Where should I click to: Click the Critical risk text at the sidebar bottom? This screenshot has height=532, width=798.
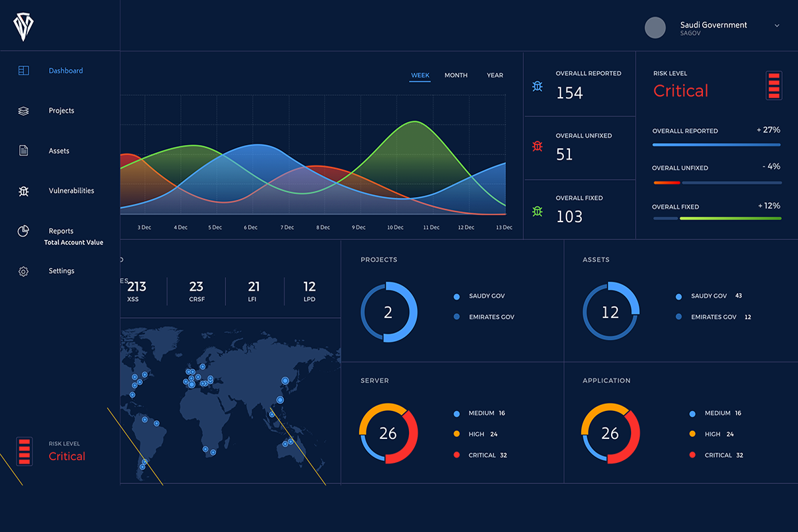pos(67,456)
